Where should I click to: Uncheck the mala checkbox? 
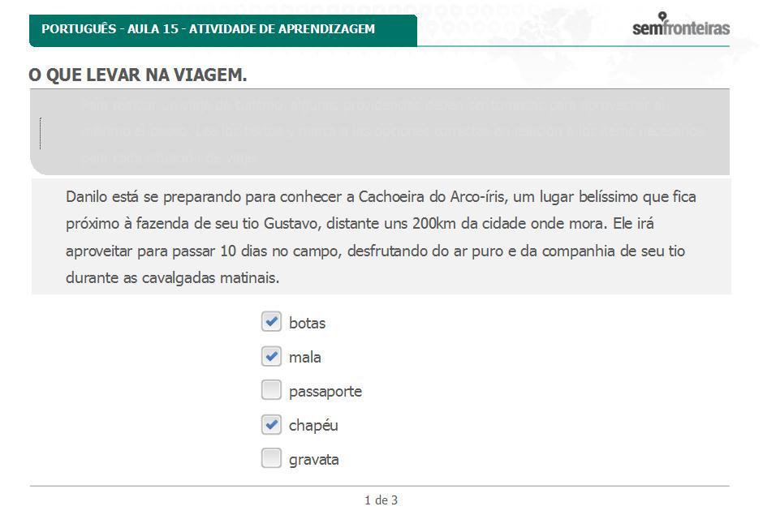click(271, 357)
